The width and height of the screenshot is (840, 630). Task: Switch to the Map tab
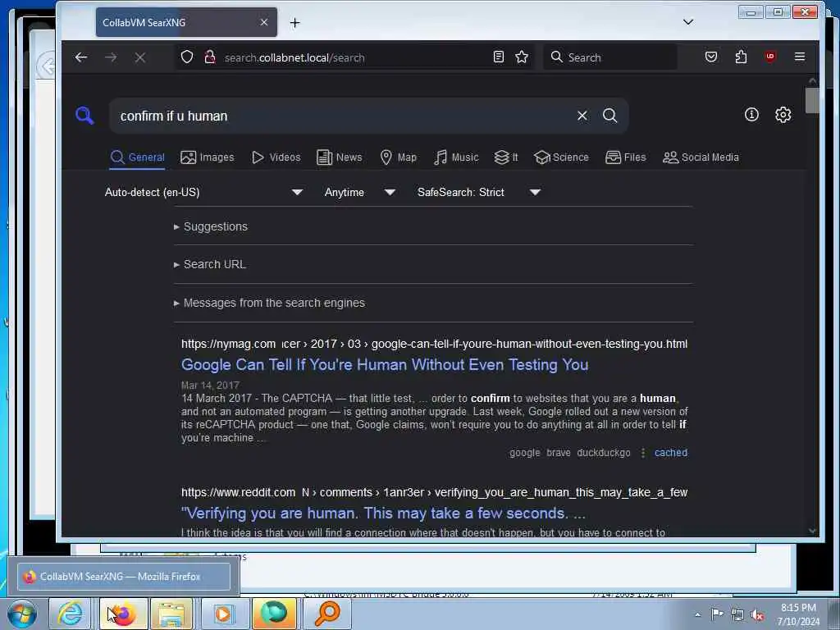(x=398, y=157)
